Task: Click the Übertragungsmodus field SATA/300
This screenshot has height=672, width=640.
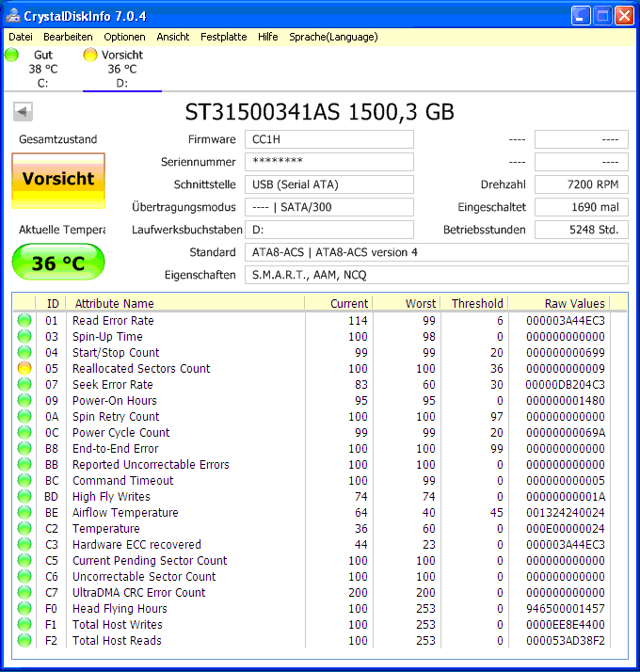Action: point(329,207)
